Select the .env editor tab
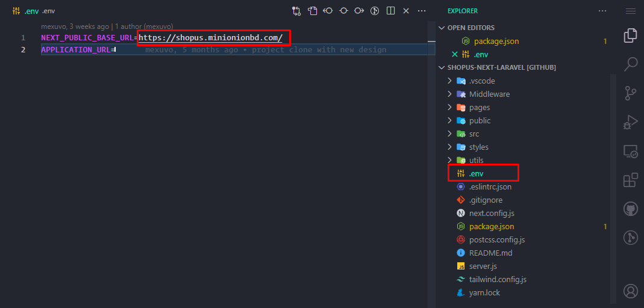 pos(31,11)
